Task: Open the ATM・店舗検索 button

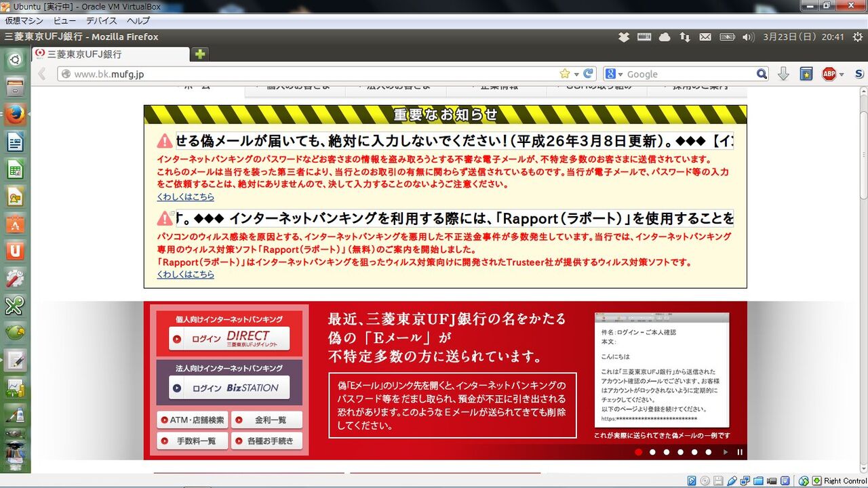Action: 193,420
